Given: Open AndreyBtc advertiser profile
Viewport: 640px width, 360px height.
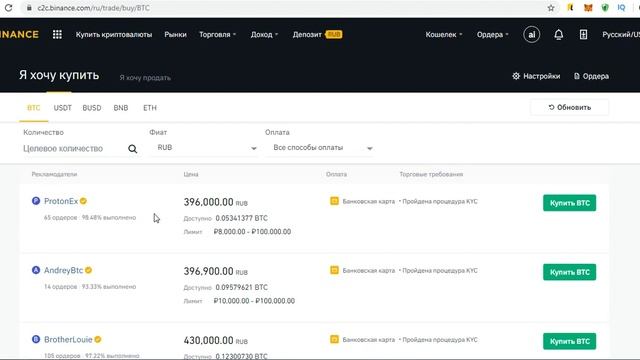Looking at the screenshot, I should point(63,270).
